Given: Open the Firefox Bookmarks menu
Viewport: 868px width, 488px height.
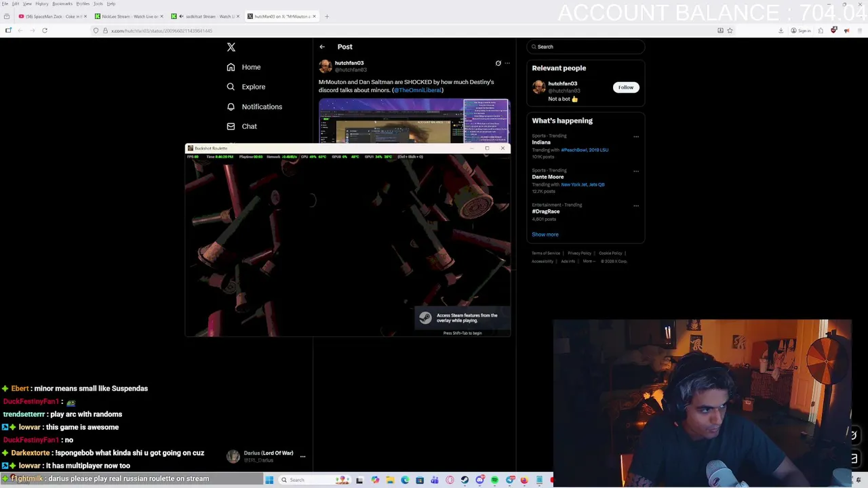Looking at the screenshot, I should (x=62, y=4).
